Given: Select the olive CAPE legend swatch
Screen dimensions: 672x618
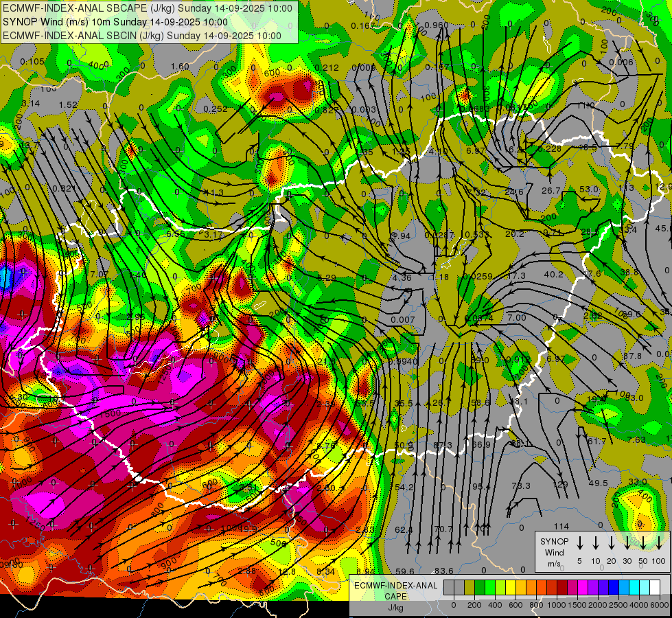Looking at the screenshot, I should point(470,587).
